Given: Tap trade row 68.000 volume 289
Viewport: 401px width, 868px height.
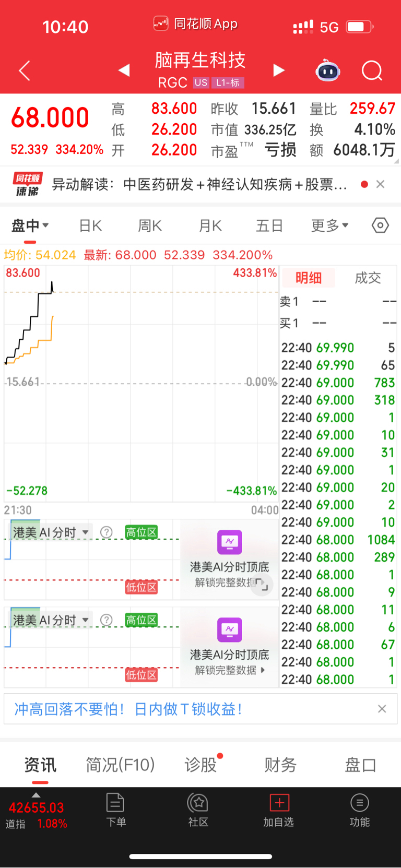Looking at the screenshot, I should coord(338,557).
